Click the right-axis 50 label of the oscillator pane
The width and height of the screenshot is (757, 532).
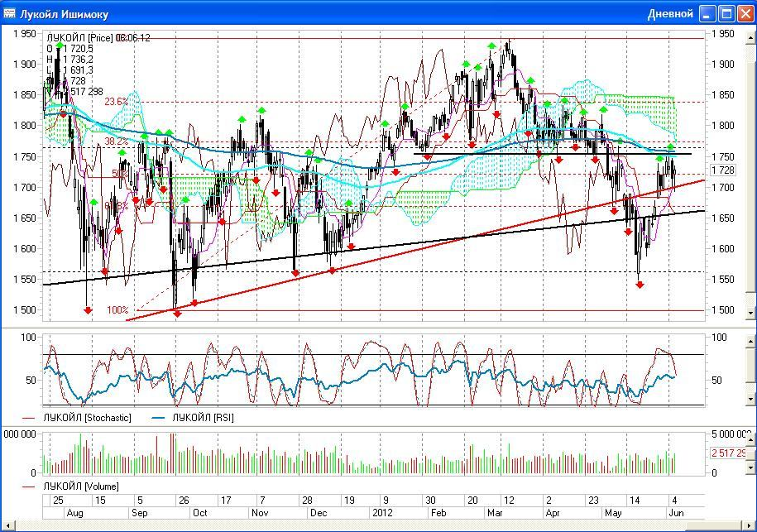coord(717,381)
